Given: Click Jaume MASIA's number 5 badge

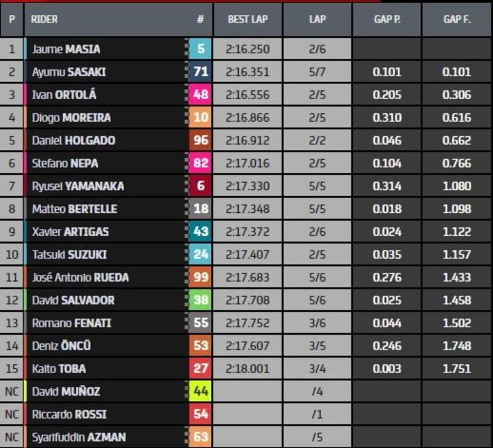Looking at the screenshot, I should (x=200, y=49).
